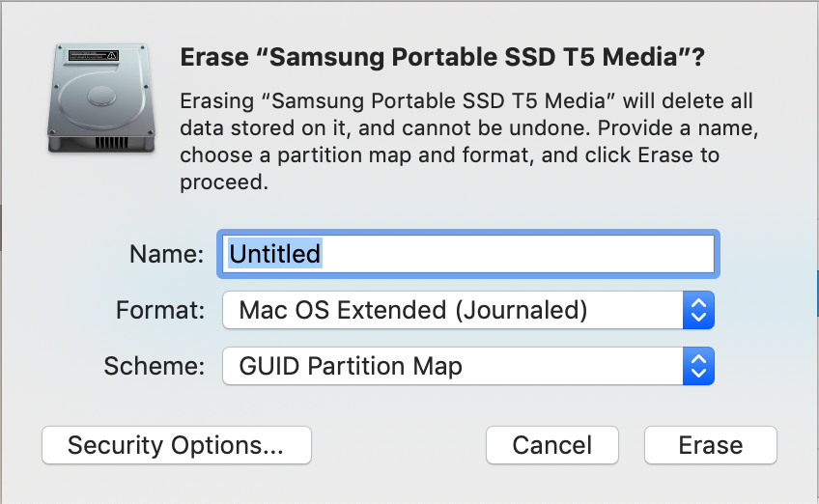819x504 pixels.
Task: Click the "Format:" label
Action: point(160,310)
